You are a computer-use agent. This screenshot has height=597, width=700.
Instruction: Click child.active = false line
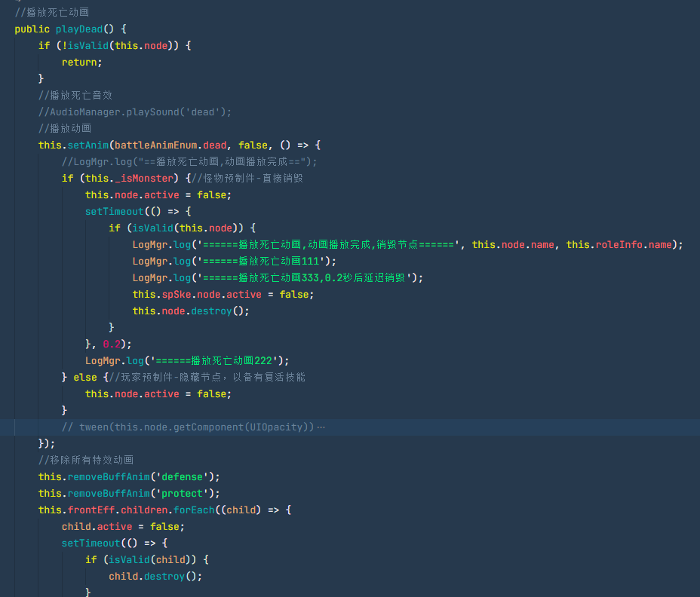123,526
